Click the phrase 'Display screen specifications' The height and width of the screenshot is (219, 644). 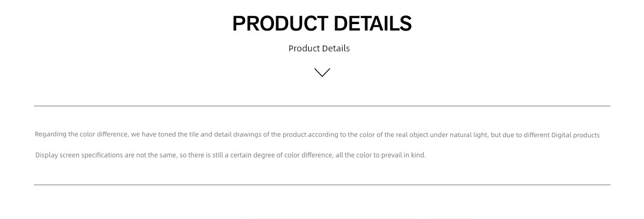point(79,155)
